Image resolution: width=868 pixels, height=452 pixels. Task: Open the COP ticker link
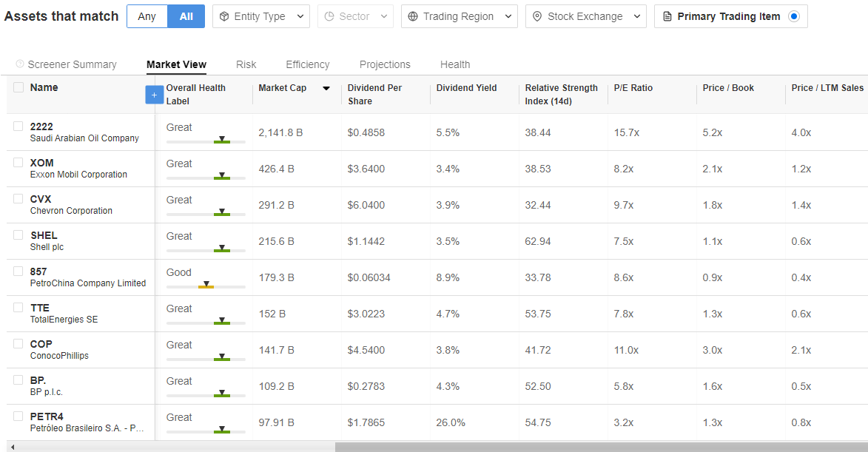pyautogui.click(x=41, y=344)
